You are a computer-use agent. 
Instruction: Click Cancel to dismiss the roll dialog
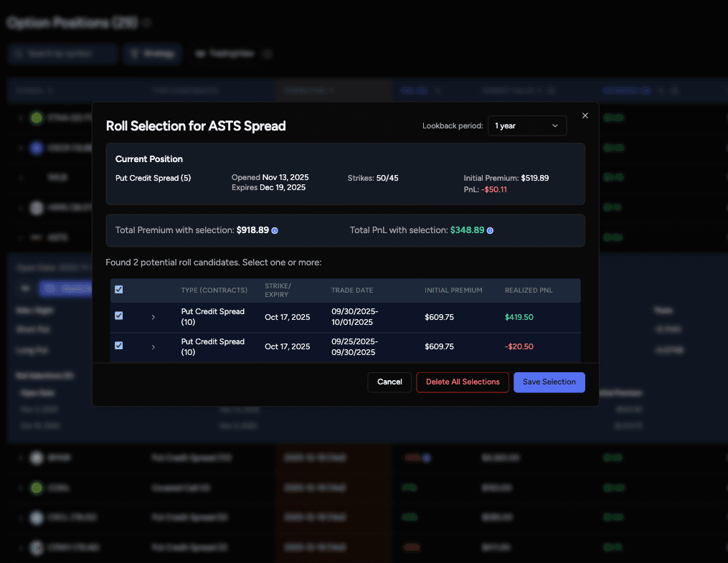pyautogui.click(x=389, y=382)
